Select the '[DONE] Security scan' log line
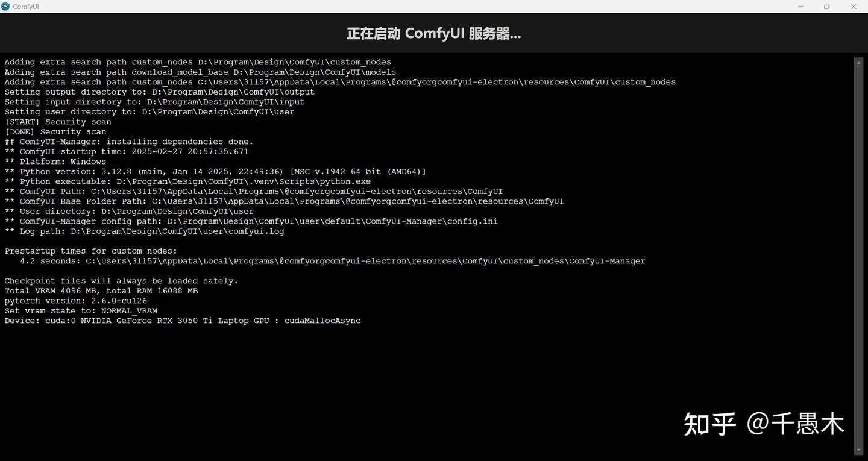Screen dimensions: 868x461 pyautogui.click(x=55, y=131)
